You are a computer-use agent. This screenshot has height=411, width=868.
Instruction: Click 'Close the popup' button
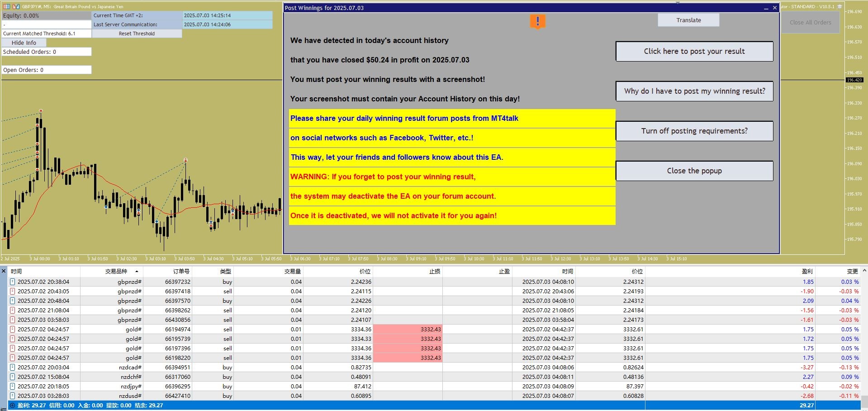coord(694,171)
